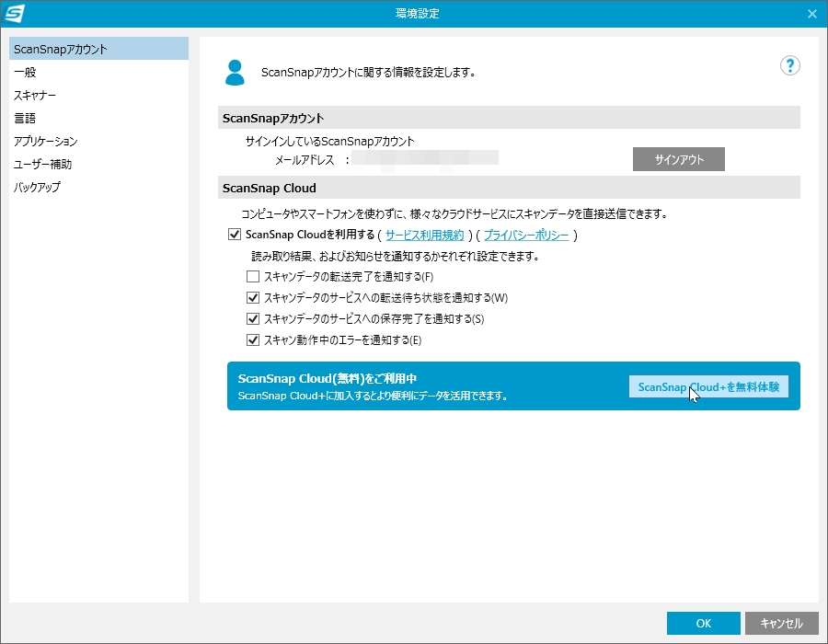Image resolution: width=828 pixels, height=644 pixels.
Task: Open the プライバシーポリシー link
Action: point(526,235)
